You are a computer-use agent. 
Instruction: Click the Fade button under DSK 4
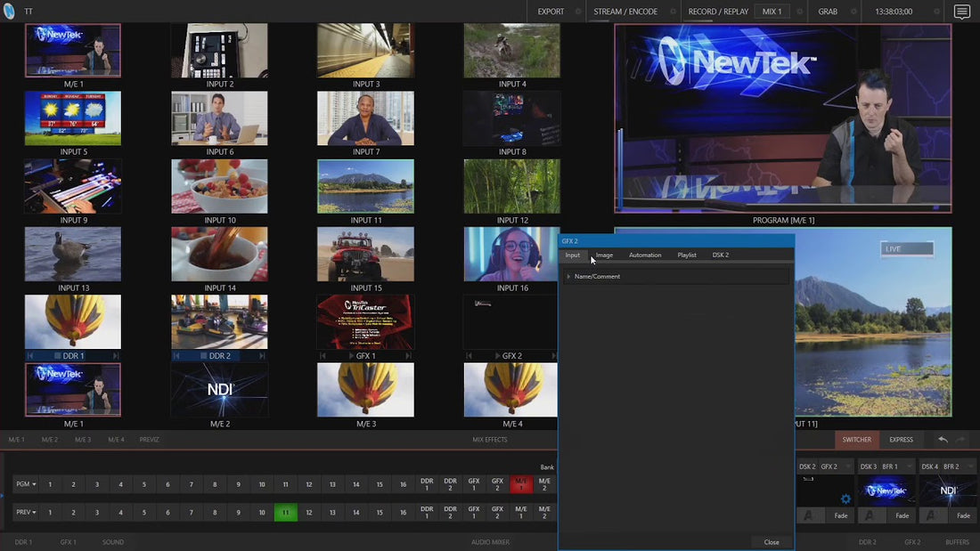pyautogui.click(x=964, y=516)
